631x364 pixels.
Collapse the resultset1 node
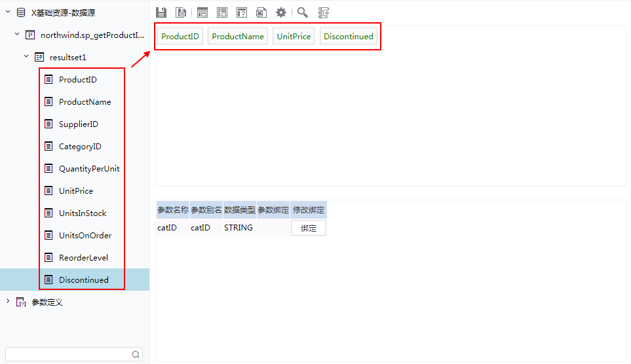tap(26, 56)
